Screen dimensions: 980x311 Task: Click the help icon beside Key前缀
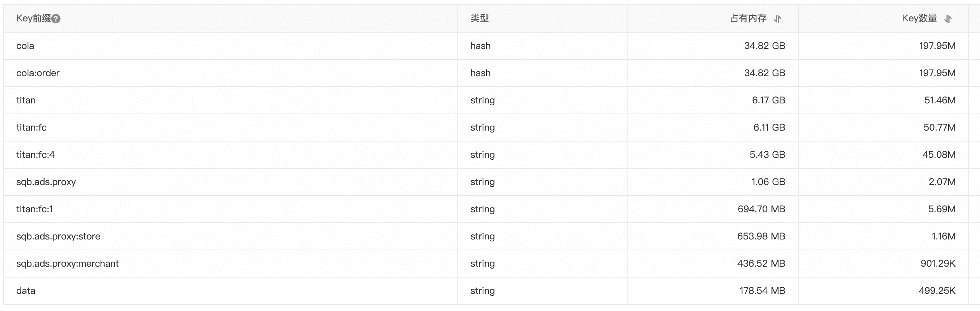click(x=56, y=19)
